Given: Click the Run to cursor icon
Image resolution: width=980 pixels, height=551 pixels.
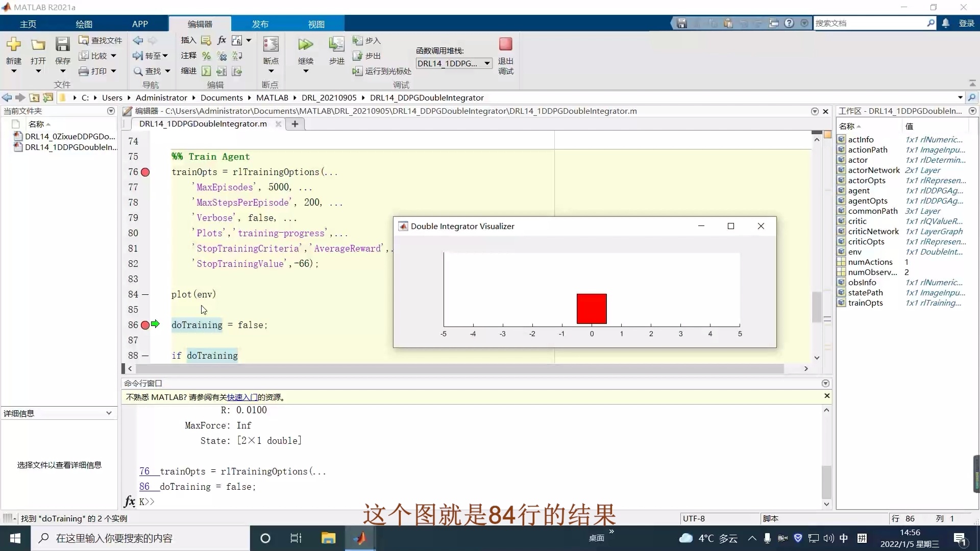Looking at the screenshot, I should (357, 71).
